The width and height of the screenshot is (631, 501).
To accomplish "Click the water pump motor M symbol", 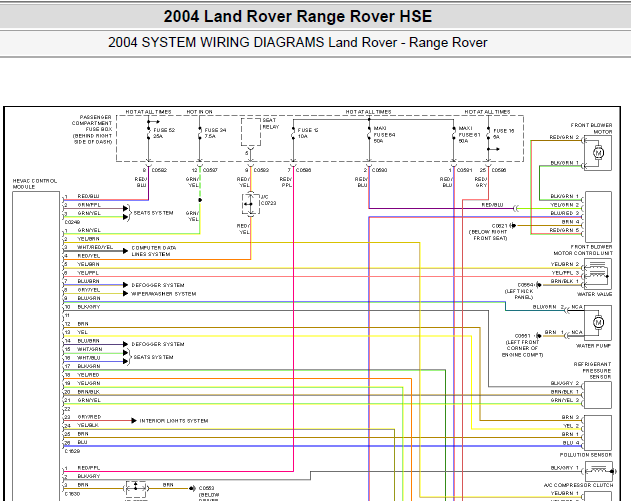I will [x=598, y=322].
